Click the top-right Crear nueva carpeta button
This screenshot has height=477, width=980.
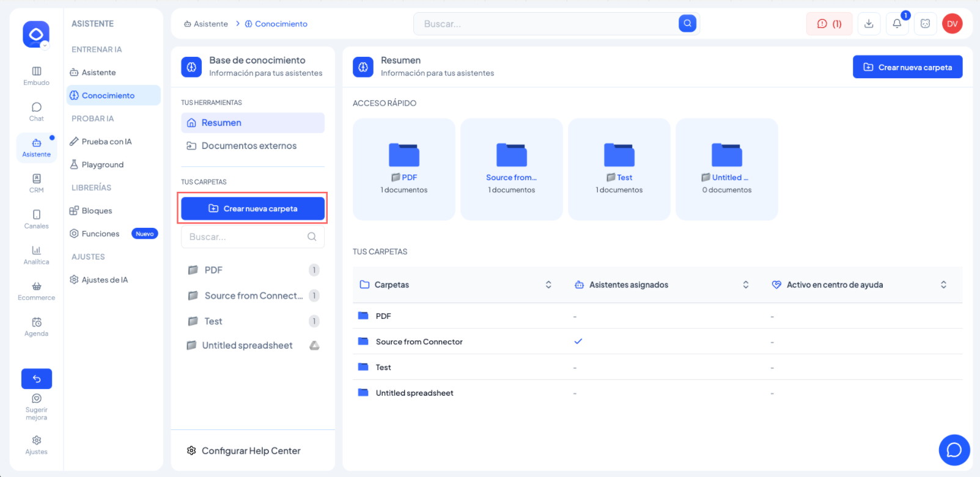(907, 67)
